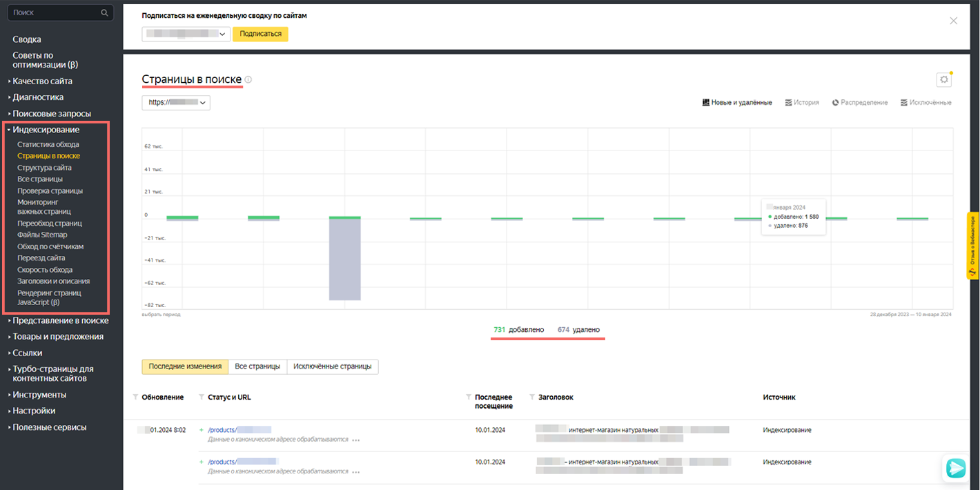The width and height of the screenshot is (980, 490).
Task: Click the filter icon next to Статус и URL
Action: [202, 398]
